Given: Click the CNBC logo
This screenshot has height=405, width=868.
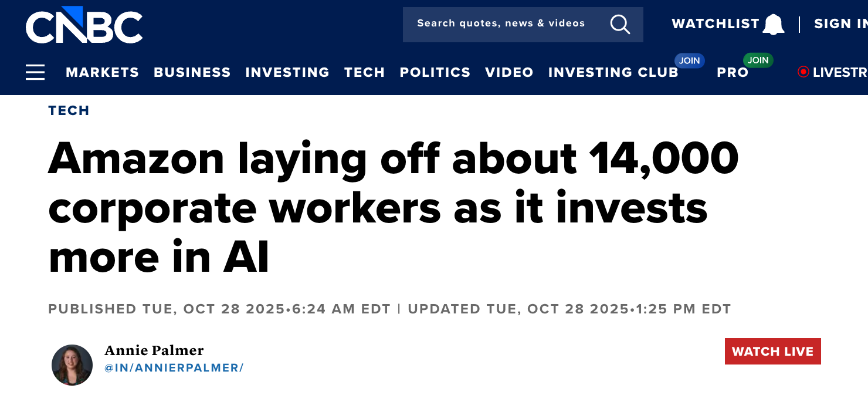Looking at the screenshot, I should (x=84, y=25).
